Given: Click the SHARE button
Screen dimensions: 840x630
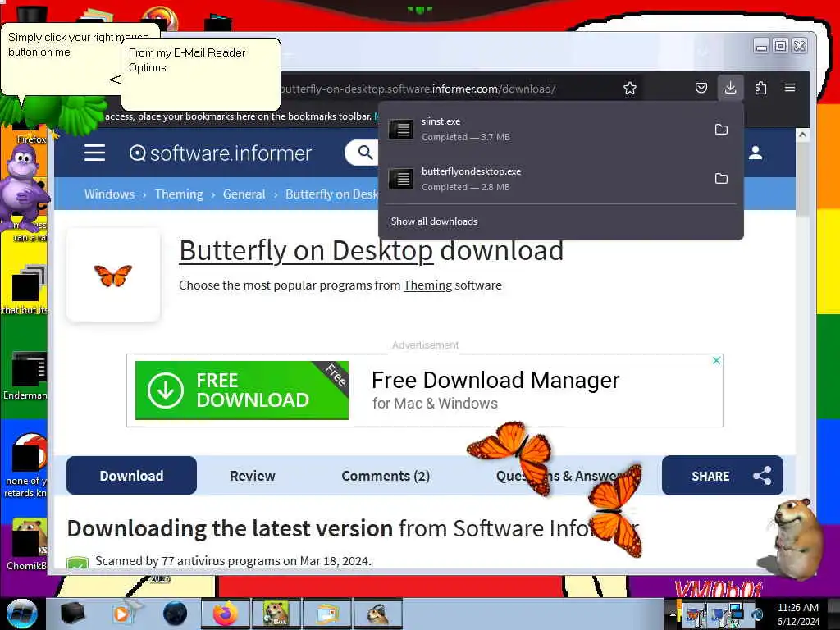Looking at the screenshot, I should [x=722, y=475].
